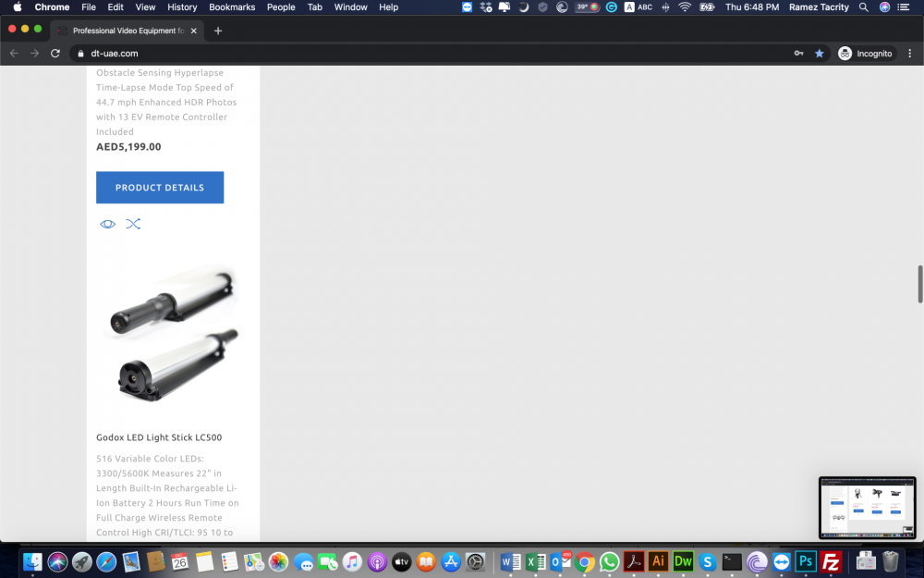924x578 pixels.
Task: Open FileZilla from the Dock
Action: pos(830,561)
